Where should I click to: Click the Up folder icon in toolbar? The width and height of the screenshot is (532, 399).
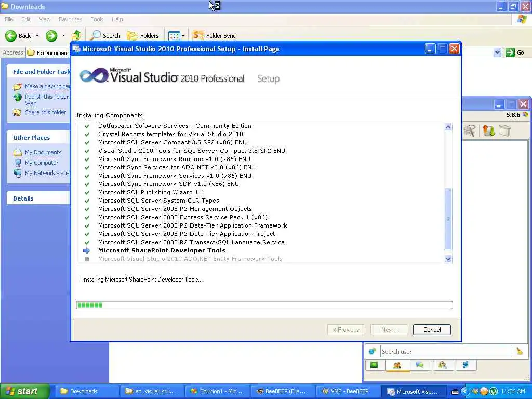(76, 35)
